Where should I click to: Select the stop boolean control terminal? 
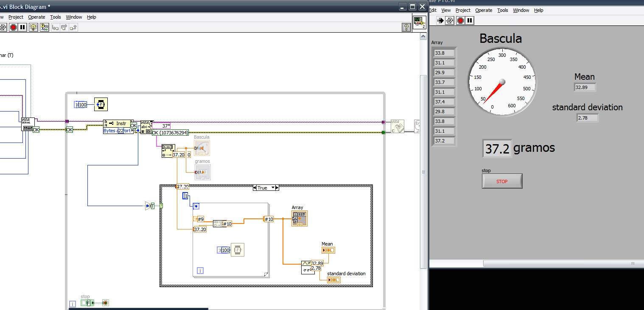(87, 303)
